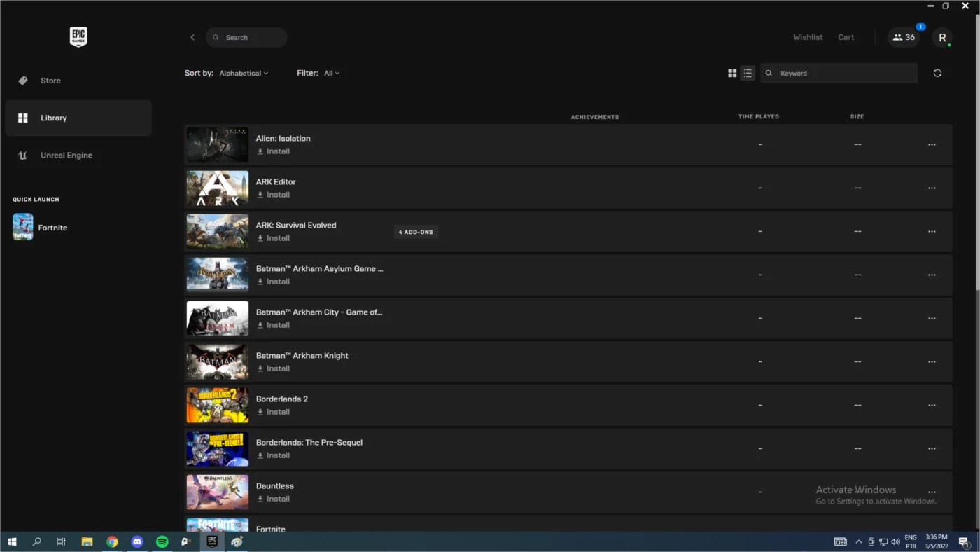
Task: Select the Borderlands: The Pre-Sequel title
Action: tap(309, 442)
